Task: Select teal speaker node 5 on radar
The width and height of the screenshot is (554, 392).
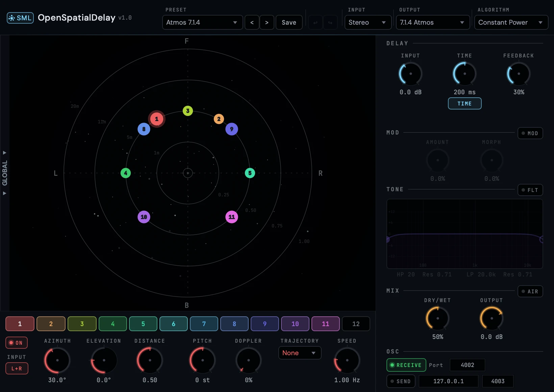Action: point(250,173)
